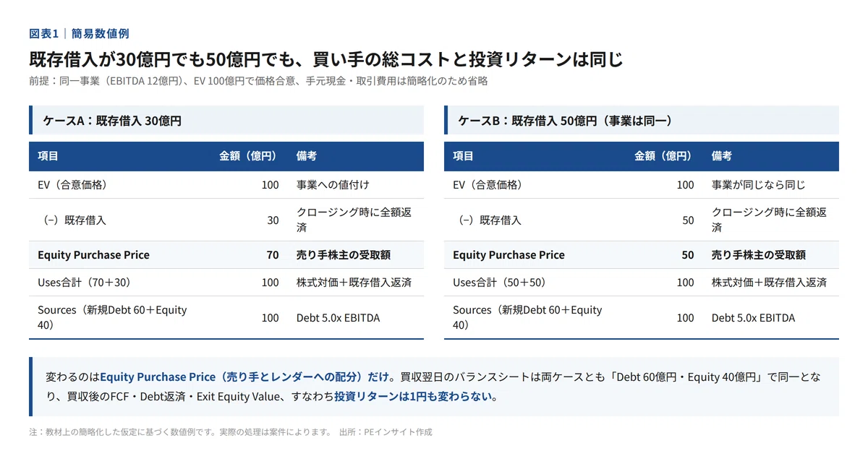
Task: Click Uses合計（70＋30） row label
Action: tap(84, 283)
